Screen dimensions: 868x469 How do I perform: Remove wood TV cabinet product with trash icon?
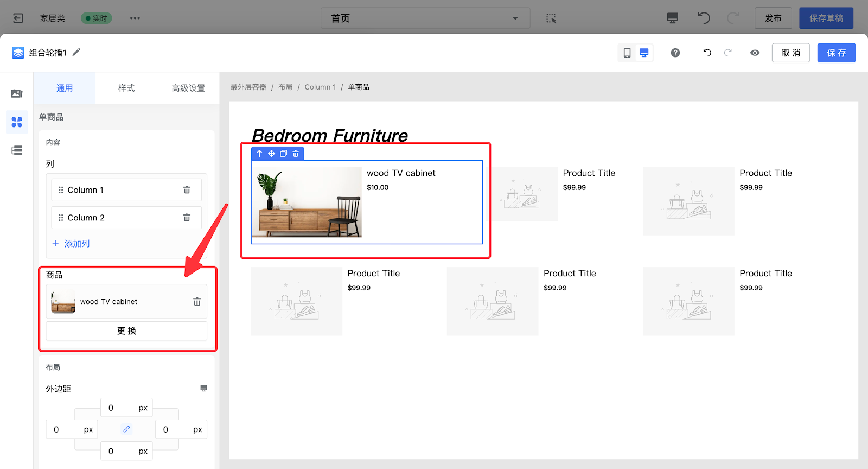tap(197, 302)
